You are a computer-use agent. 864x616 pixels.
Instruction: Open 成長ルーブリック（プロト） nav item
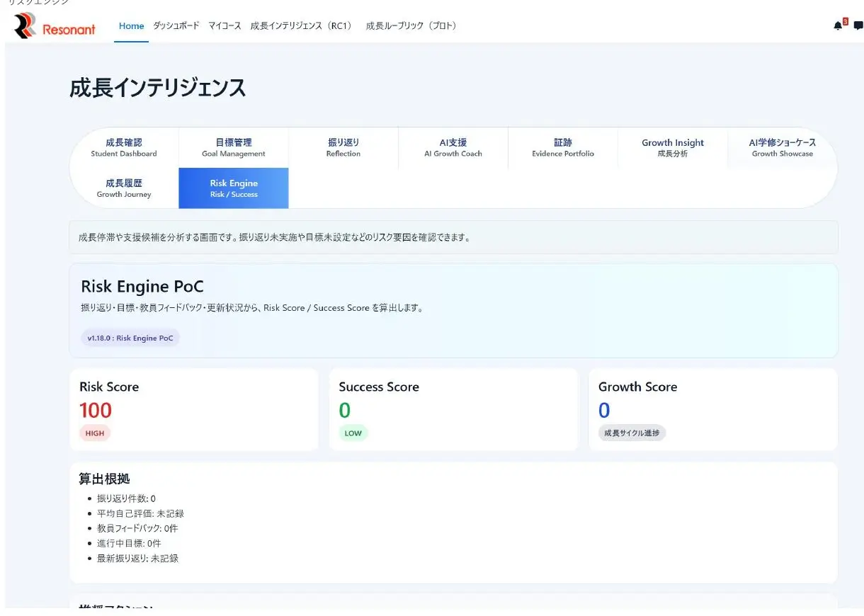pos(413,26)
